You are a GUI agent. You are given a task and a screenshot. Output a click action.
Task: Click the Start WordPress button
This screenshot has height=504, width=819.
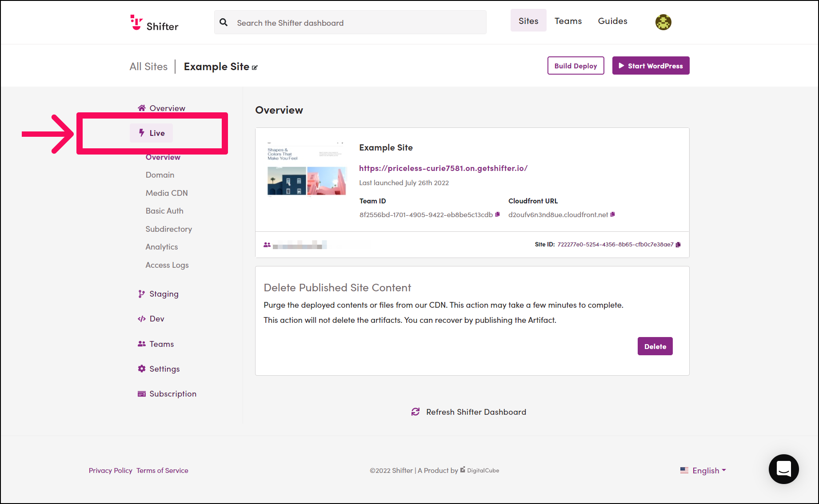tap(651, 66)
